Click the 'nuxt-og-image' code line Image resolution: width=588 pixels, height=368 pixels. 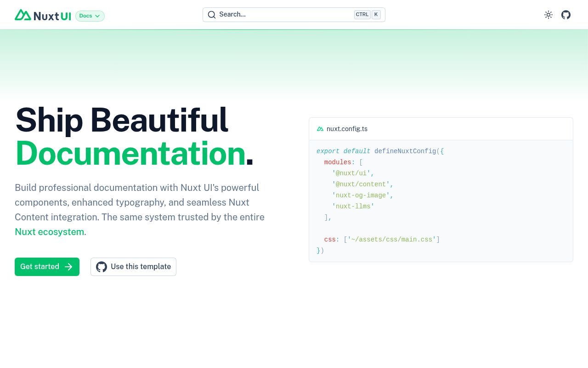click(x=362, y=195)
